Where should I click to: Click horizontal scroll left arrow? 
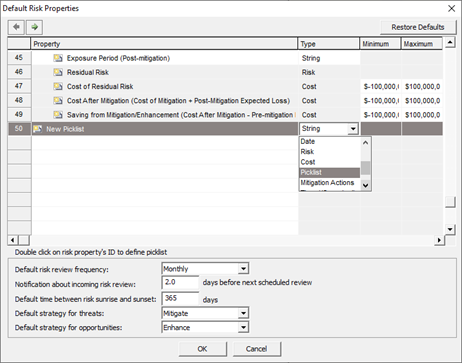tap(13, 240)
